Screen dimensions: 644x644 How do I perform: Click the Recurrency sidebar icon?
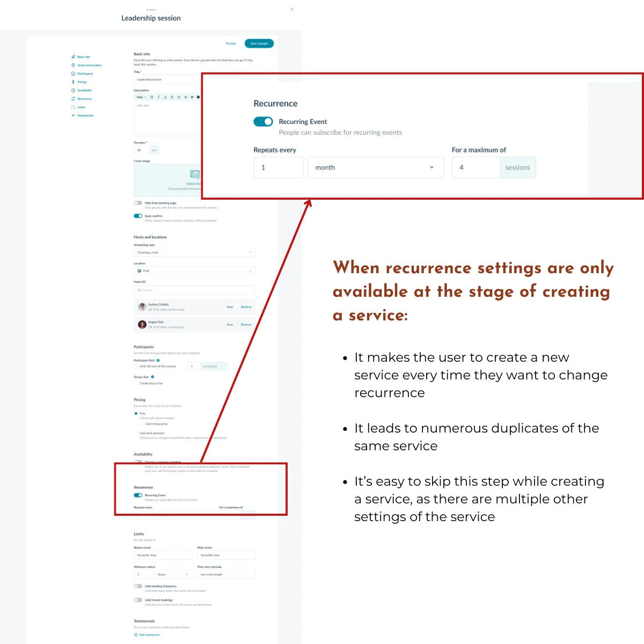(74, 99)
